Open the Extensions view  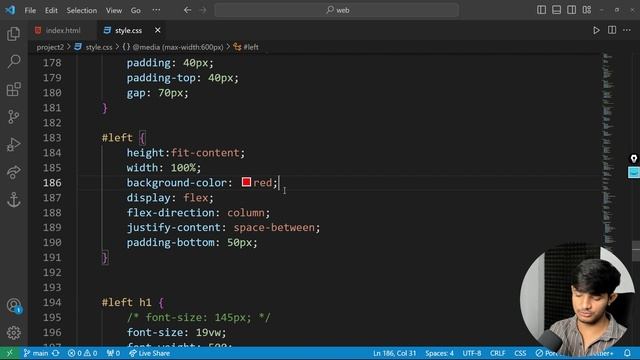(x=13, y=89)
